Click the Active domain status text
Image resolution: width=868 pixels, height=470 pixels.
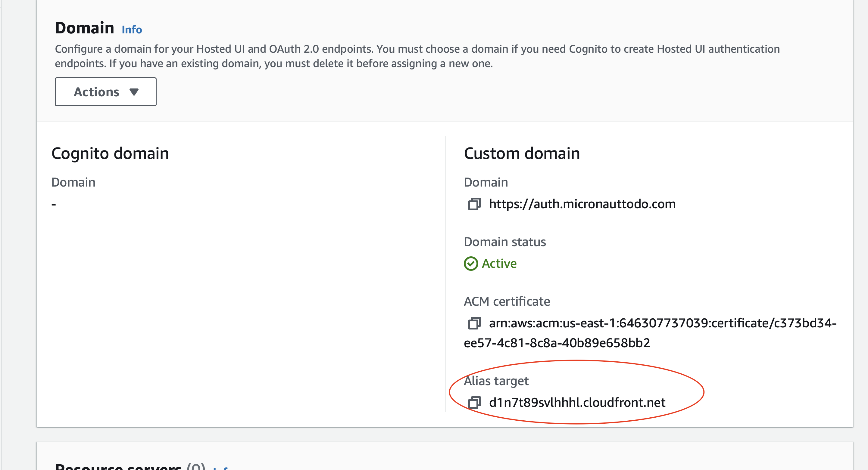tap(499, 264)
